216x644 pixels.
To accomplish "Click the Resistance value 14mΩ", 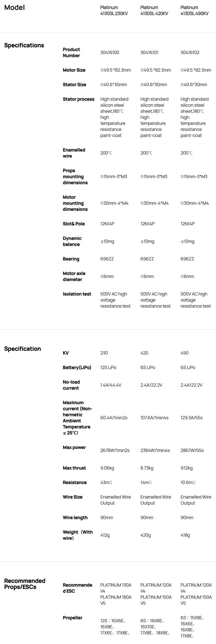I will tap(146, 483).
